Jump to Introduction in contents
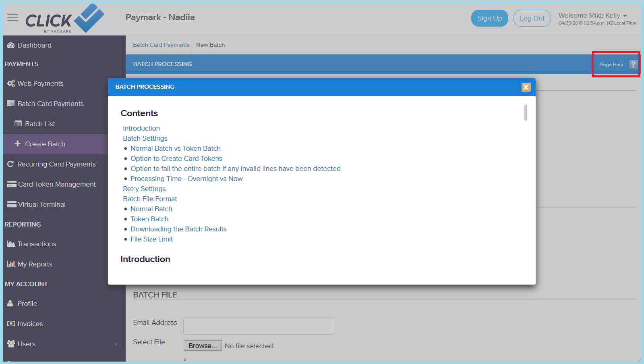The width and height of the screenshot is (644, 364). click(141, 128)
